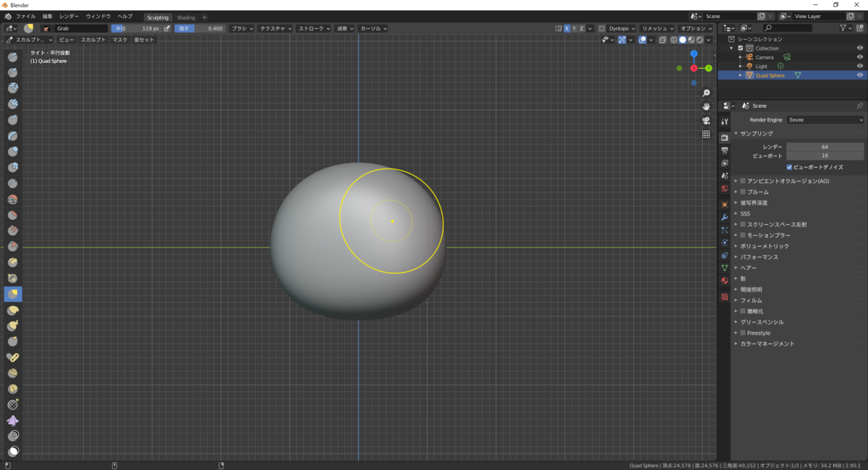Image resolution: width=868 pixels, height=470 pixels.
Task: Open the ウィンドウ menu
Action: click(98, 16)
